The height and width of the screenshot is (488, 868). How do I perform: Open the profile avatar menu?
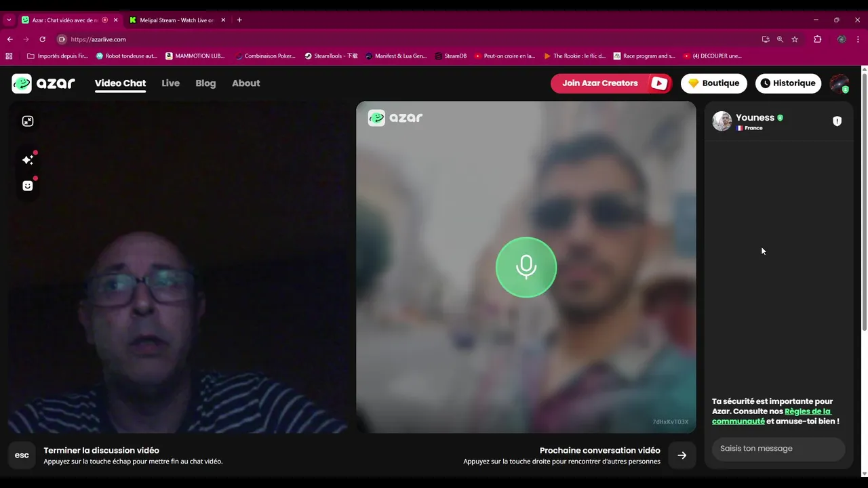[840, 83]
